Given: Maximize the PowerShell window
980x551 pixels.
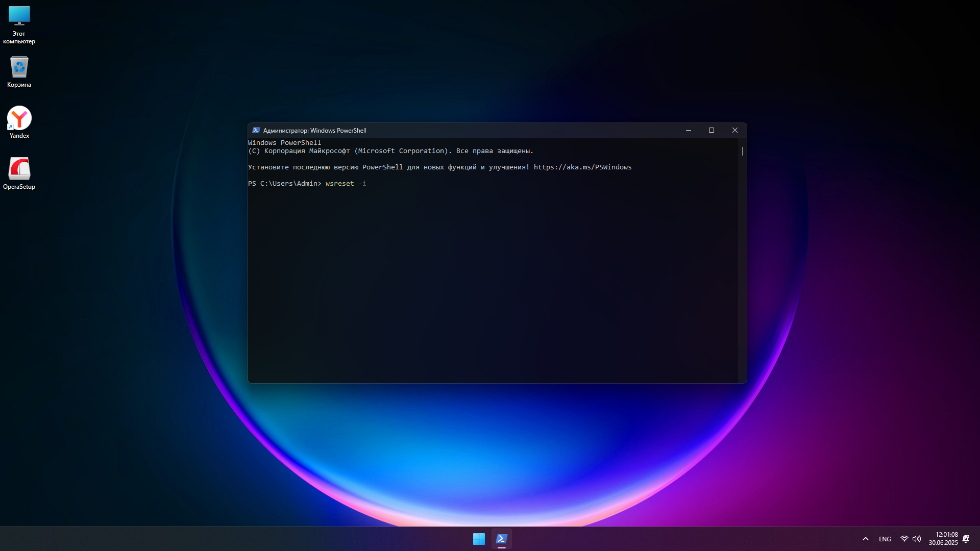Looking at the screenshot, I should (711, 131).
